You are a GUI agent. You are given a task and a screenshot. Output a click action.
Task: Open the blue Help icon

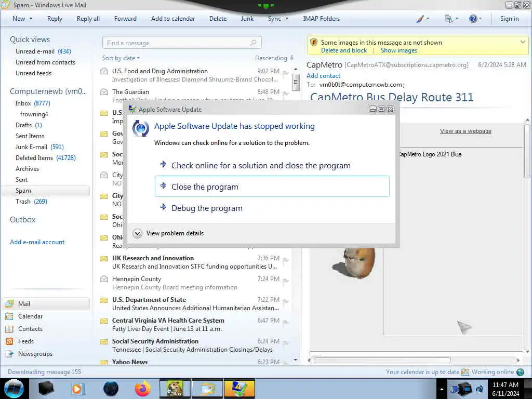pyautogui.click(x=473, y=19)
